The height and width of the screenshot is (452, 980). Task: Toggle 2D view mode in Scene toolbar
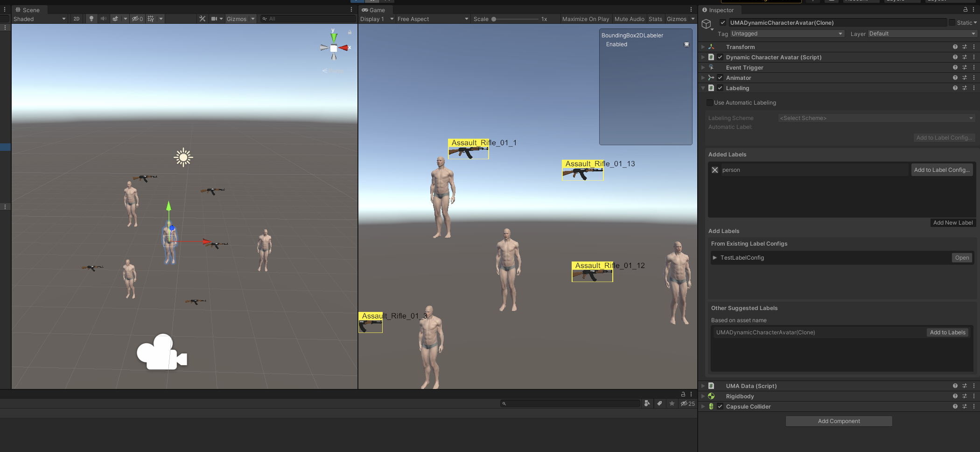[76, 19]
